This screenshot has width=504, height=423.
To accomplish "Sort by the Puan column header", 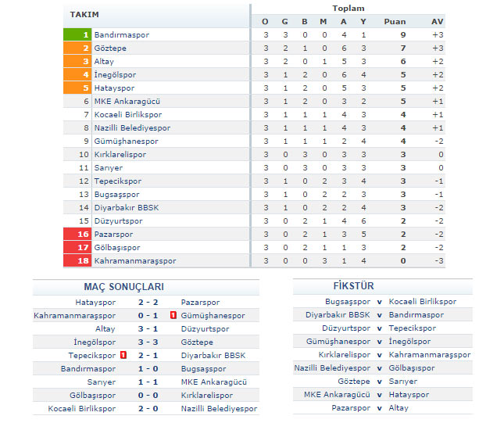I will point(395,21).
